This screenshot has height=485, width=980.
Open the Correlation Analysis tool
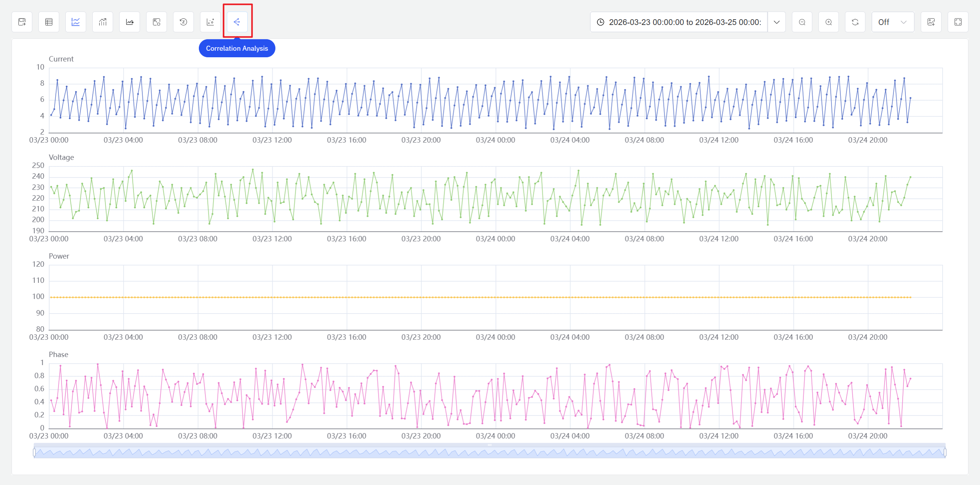[237, 22]
